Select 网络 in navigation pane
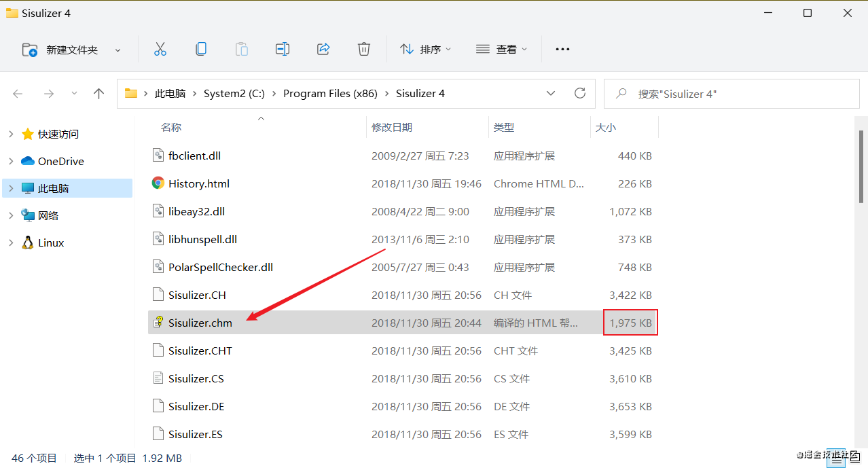The image size is (868, 468). (x=48, y=216)
